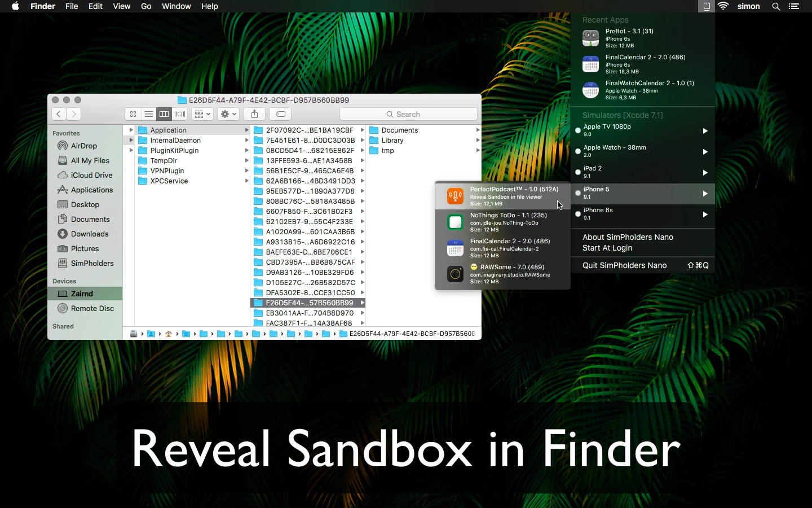Screen dimensions: 812x508
Task: Click the Finder search field
Action: pyautogui.click(x=408, y=114)
